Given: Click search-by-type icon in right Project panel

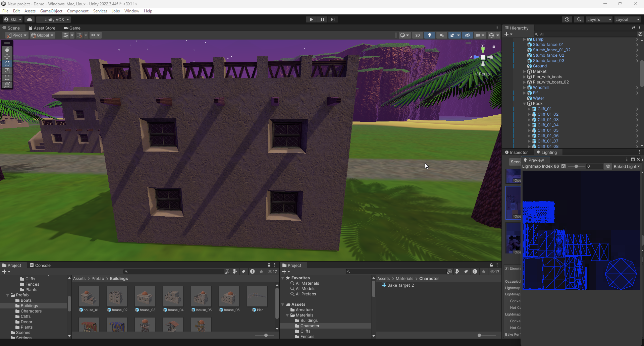Looking at the screenshot, I should (x=457, y=272).
